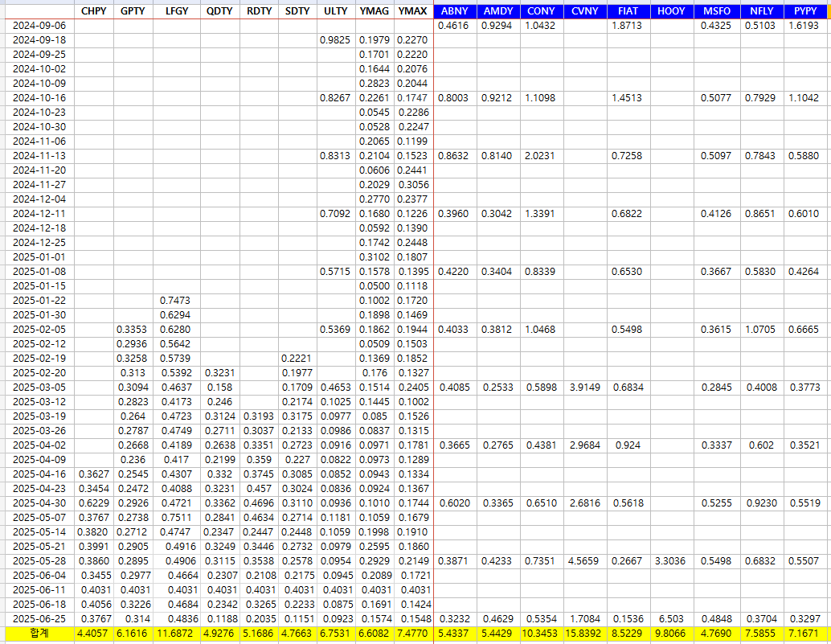Click the blue ABNY header cell

pos(455,11)
